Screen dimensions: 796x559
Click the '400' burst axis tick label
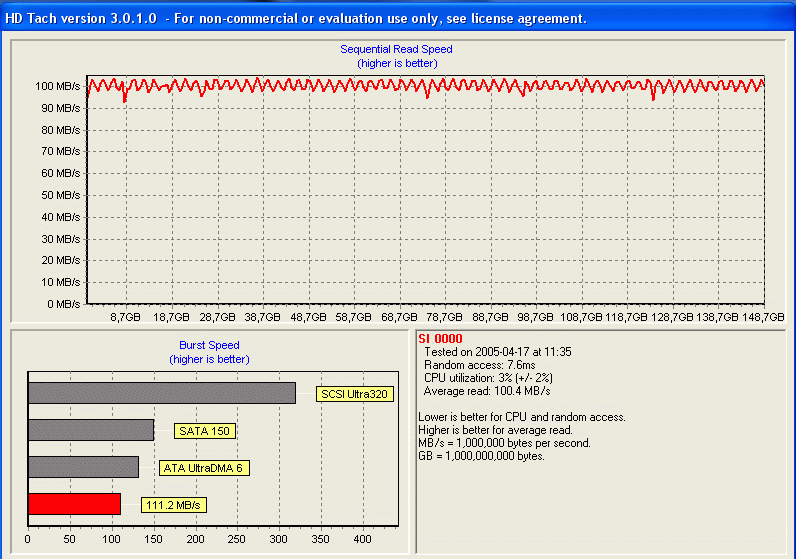[362, 539]
